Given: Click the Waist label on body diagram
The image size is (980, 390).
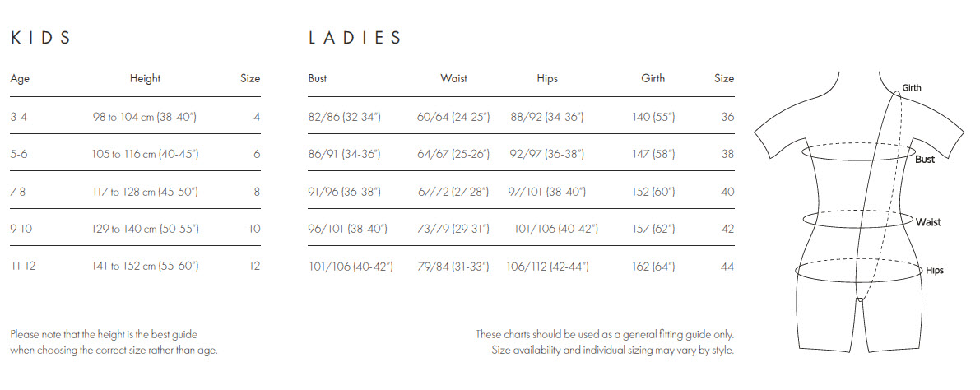Looking at the screenshot, I should pyautogui.click(x=928, y=222).
